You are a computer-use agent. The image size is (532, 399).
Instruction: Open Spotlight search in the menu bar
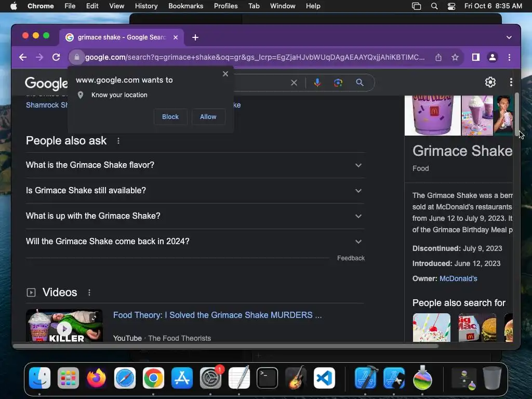click(434, 6)
